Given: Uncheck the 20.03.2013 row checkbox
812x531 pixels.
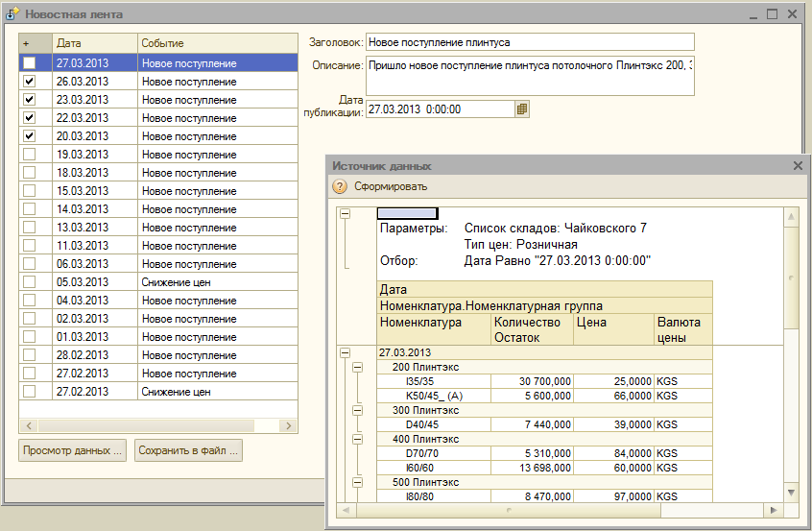Looking at the screenshot, I should click(30, 136).
